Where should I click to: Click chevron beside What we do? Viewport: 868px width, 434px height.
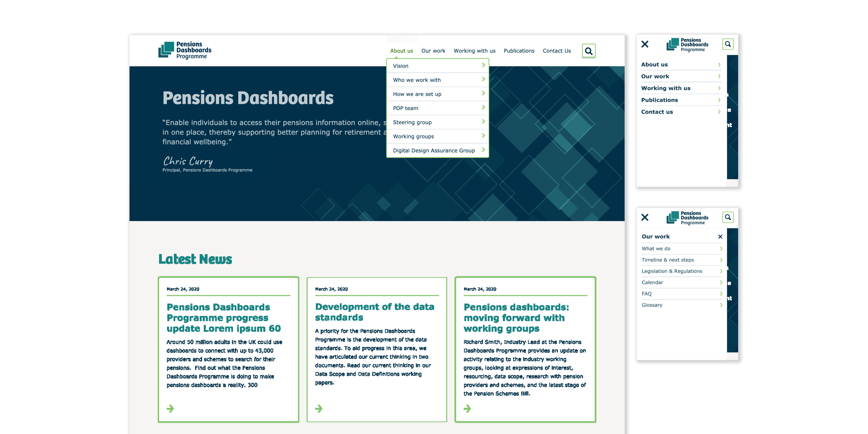point(721,249)
